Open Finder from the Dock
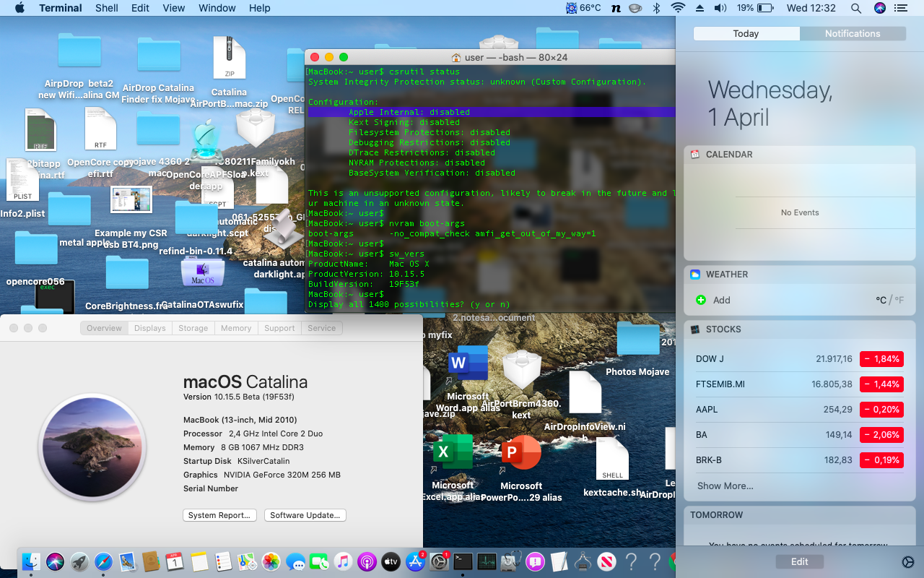The height and width of the screenshot is (578, 924). (x=31, y=561)
